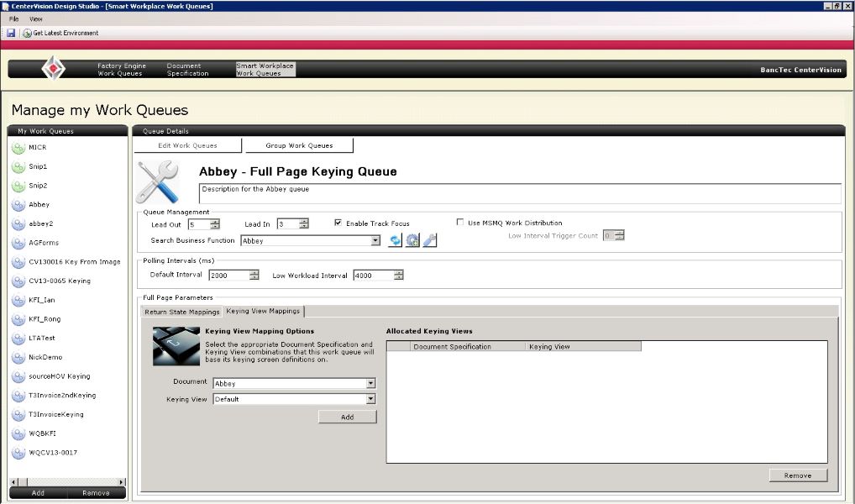
Task: Click the queue list scroll left arrow
Action: [13, 482]
